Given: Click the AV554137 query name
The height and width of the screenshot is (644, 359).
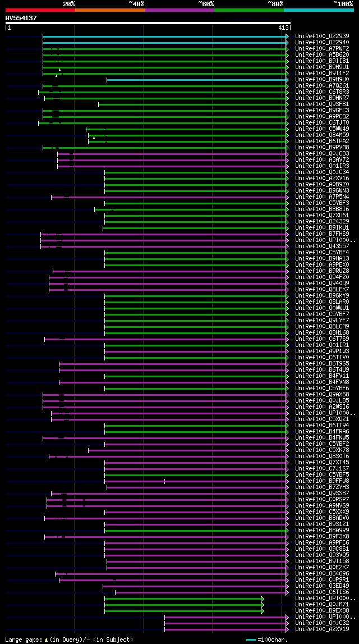Looking at the screenshot, I should [21, 18].
